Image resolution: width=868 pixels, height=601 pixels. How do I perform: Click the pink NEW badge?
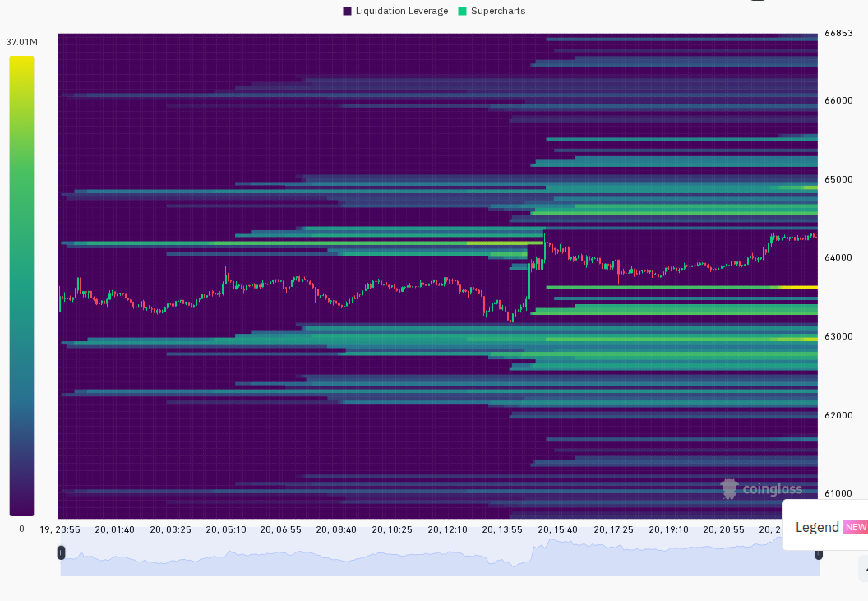pos(856,527)
